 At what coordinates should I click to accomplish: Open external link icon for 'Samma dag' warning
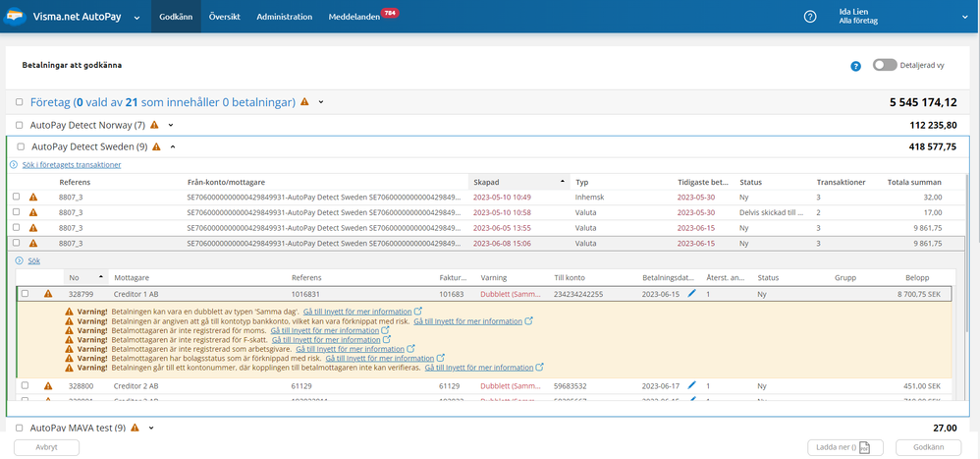click(x=418, y=312)
